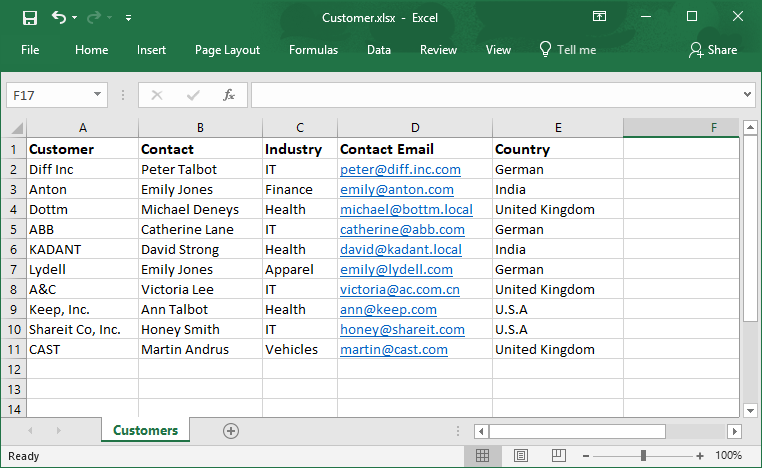Click the Shareit Co, Inc. cell
Image resolution: width=762 pixels, height=468 pixels.
click(83, 329)
